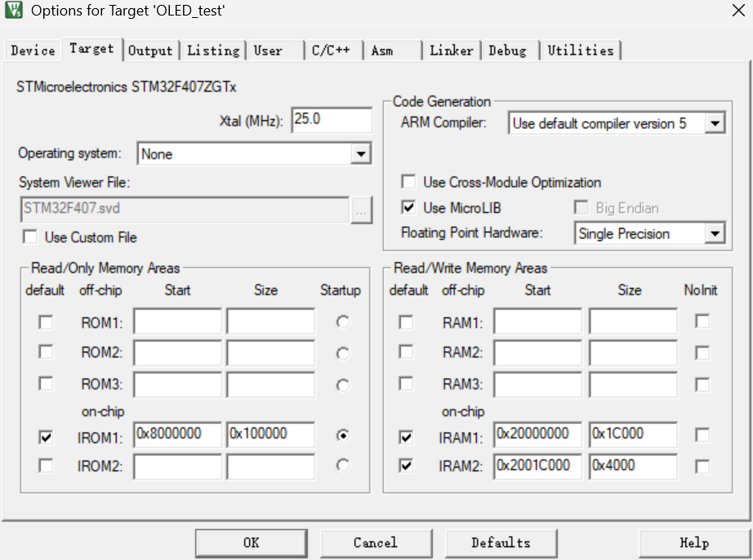Enable NoInit for IRAM1
This screenshot has width=753, height=560.
pos(702,435)
